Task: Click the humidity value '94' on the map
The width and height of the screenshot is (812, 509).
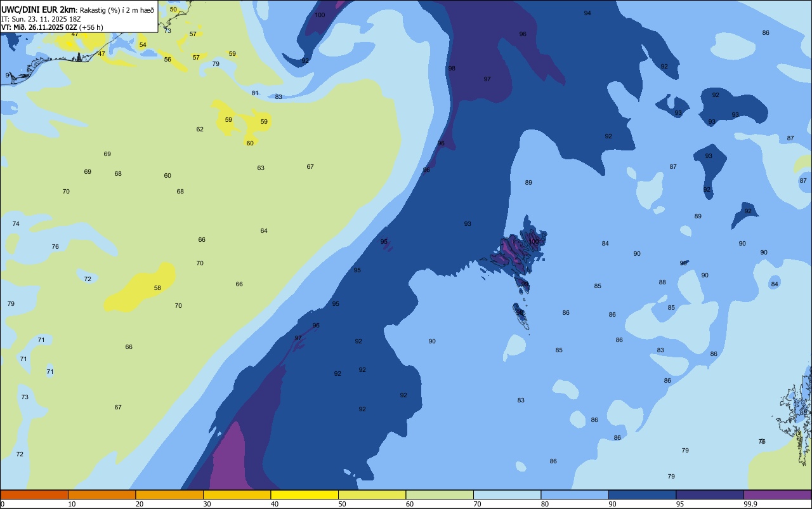Action: pyautogui.click(x=587, y=13)
